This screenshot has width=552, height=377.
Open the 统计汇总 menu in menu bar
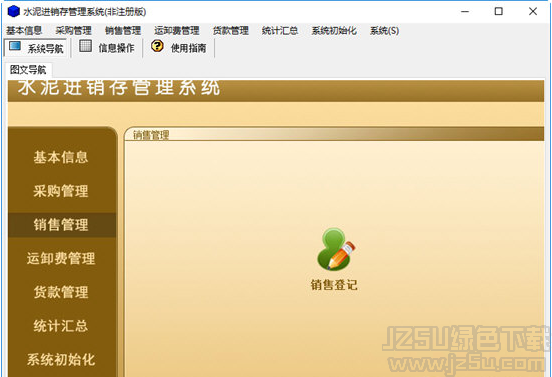[x=280, y=31]
